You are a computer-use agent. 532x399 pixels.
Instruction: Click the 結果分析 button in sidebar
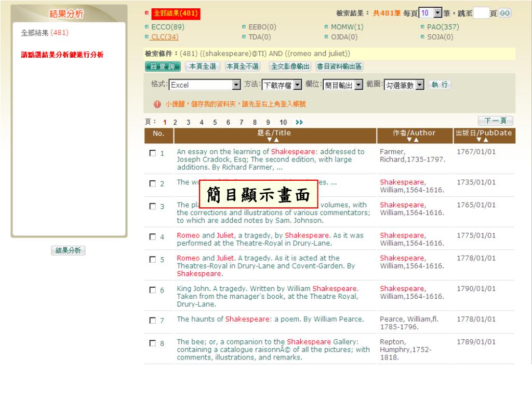coord(68,250)
